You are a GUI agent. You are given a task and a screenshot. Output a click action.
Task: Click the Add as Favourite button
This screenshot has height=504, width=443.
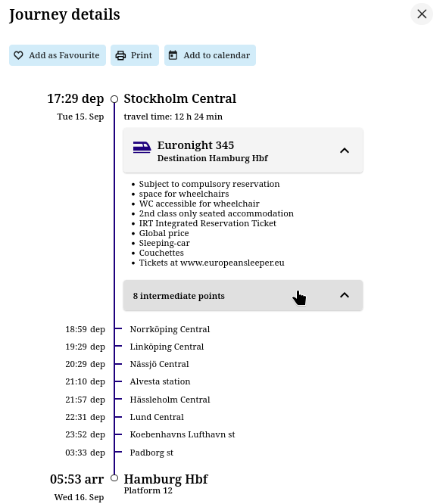pos(58,55)
